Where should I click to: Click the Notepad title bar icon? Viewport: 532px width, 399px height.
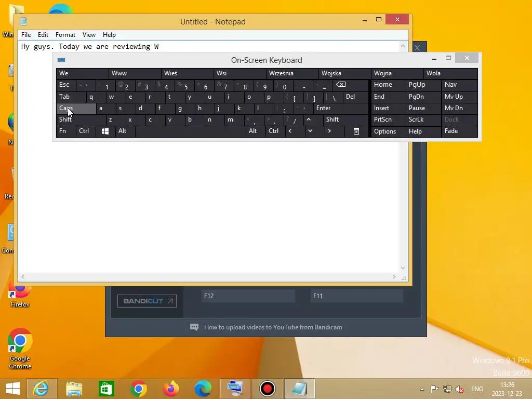23,21
